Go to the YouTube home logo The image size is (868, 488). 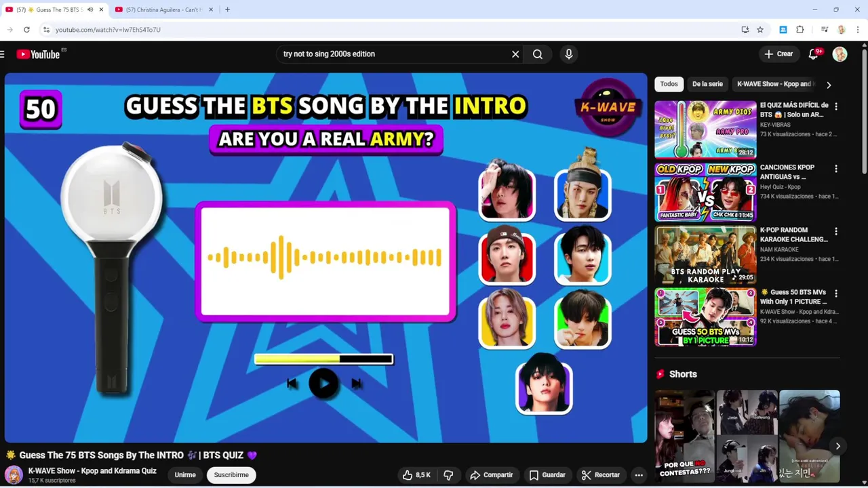pyautogui.click(x=38, y=54)
